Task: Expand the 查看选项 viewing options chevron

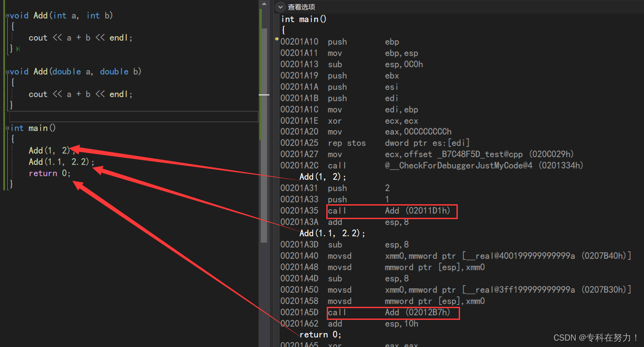Action: [281, 7]
